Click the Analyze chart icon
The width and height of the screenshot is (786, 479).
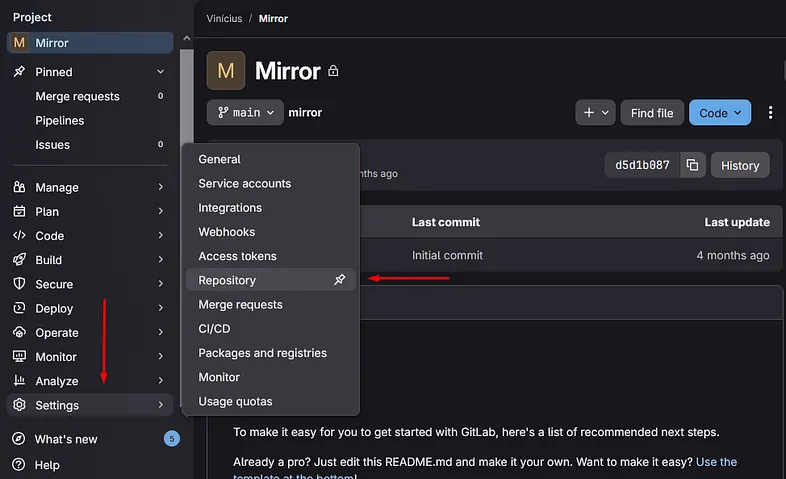pos(19,380)
